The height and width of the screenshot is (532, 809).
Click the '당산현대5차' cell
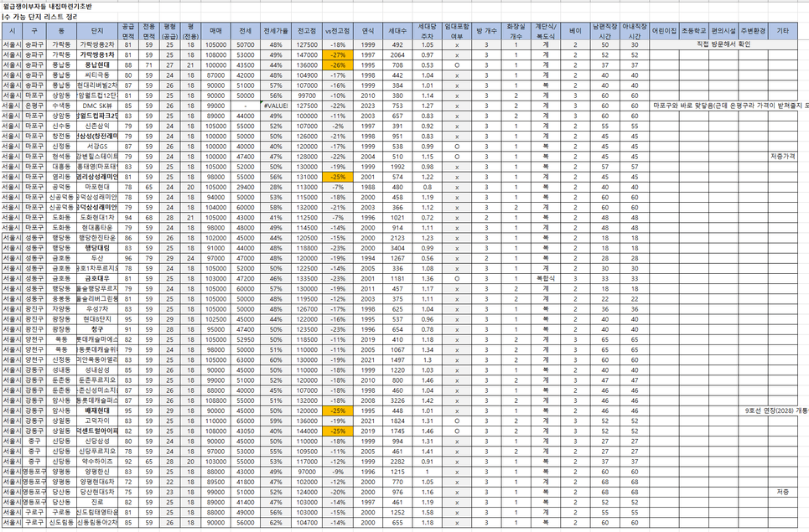click(97, 493)
